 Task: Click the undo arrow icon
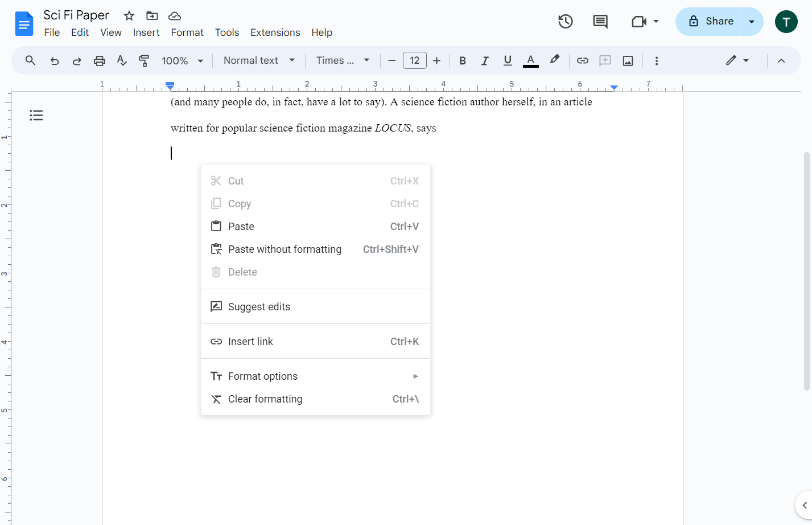[x=55, y=61]
